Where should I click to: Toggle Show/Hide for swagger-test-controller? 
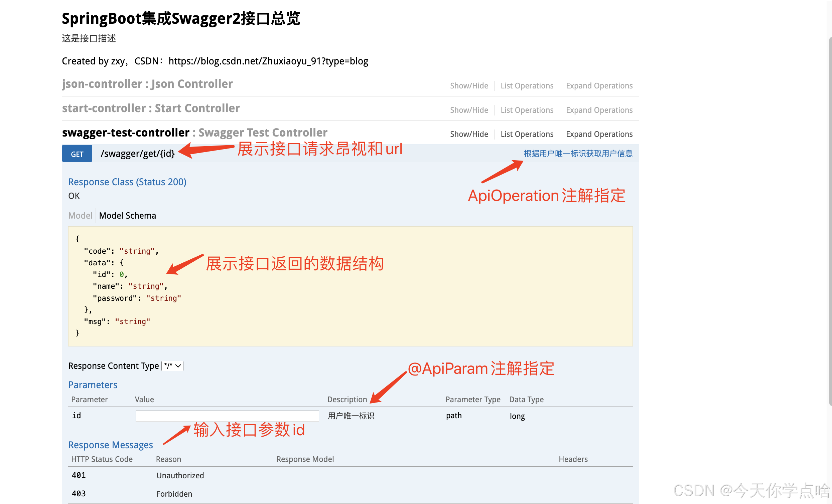(469, 134)
